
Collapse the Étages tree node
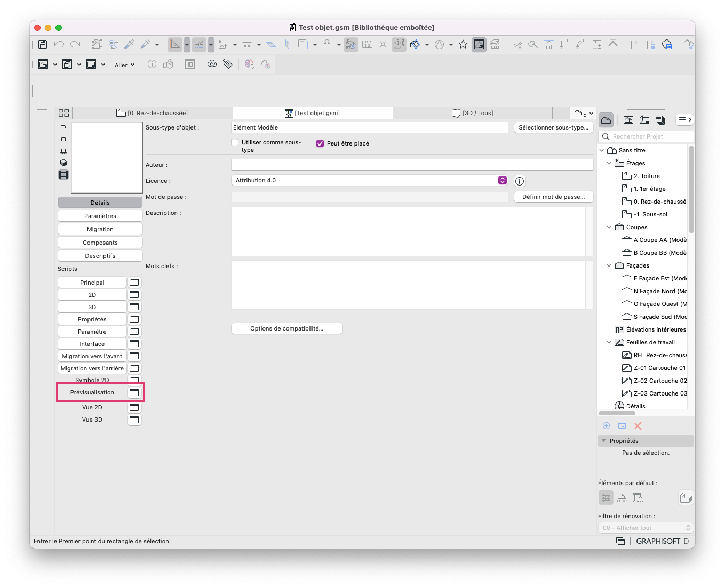click(x=609, y=163)
